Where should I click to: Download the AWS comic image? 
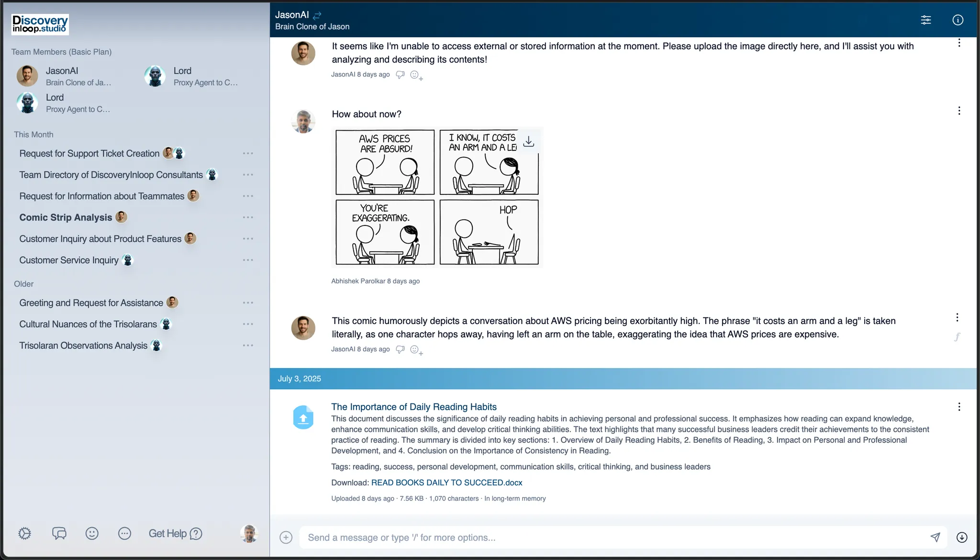(529, 142)
